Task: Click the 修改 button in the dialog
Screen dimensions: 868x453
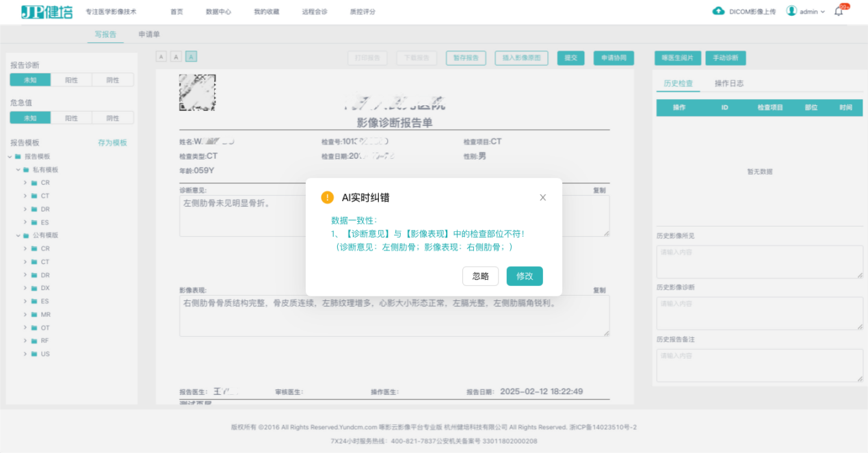Action: click(525, 276)
